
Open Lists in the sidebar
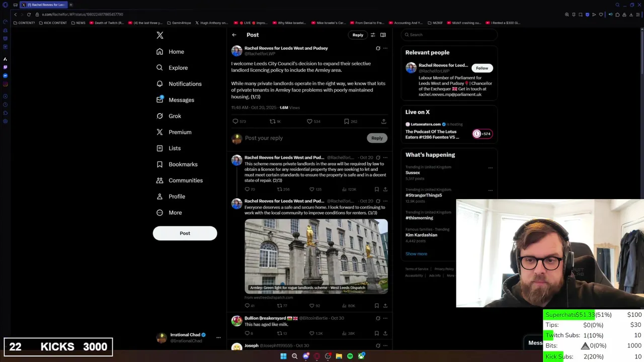[x=169, y=148]
